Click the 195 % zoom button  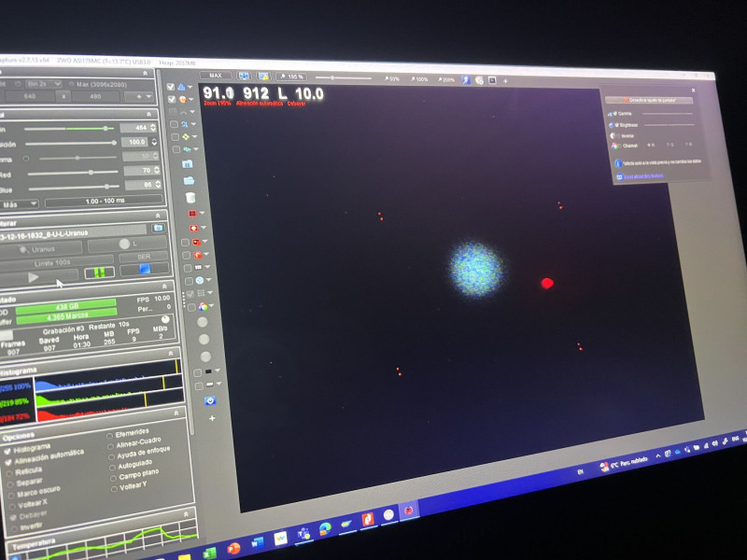tap(291, 77)
